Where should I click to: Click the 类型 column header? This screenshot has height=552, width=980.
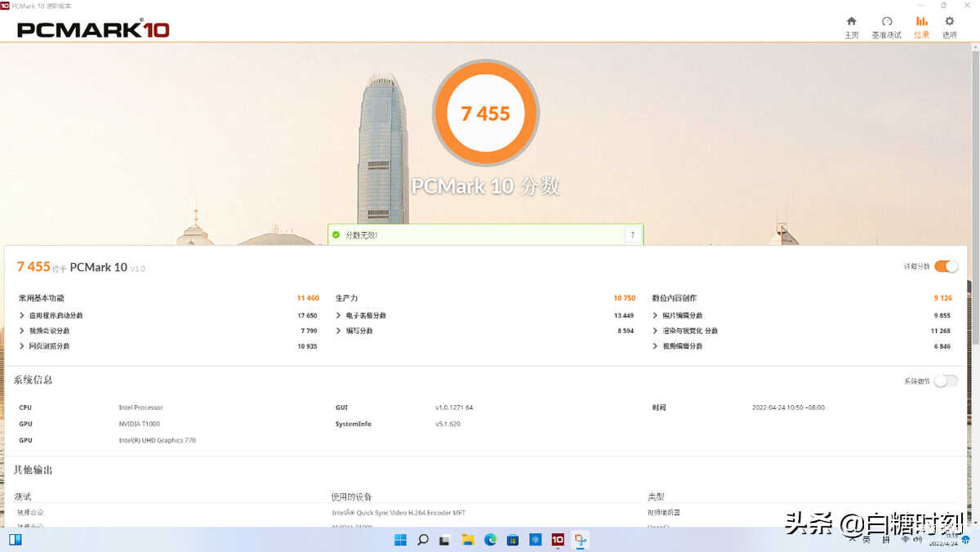[656, 496]
